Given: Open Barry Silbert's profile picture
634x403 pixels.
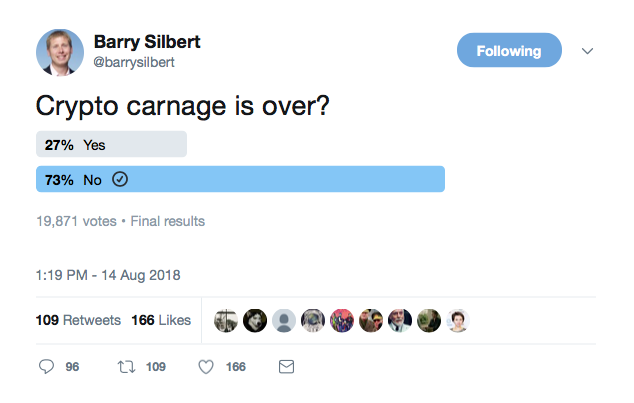Looking at the screenshot, I should [60, 52].
